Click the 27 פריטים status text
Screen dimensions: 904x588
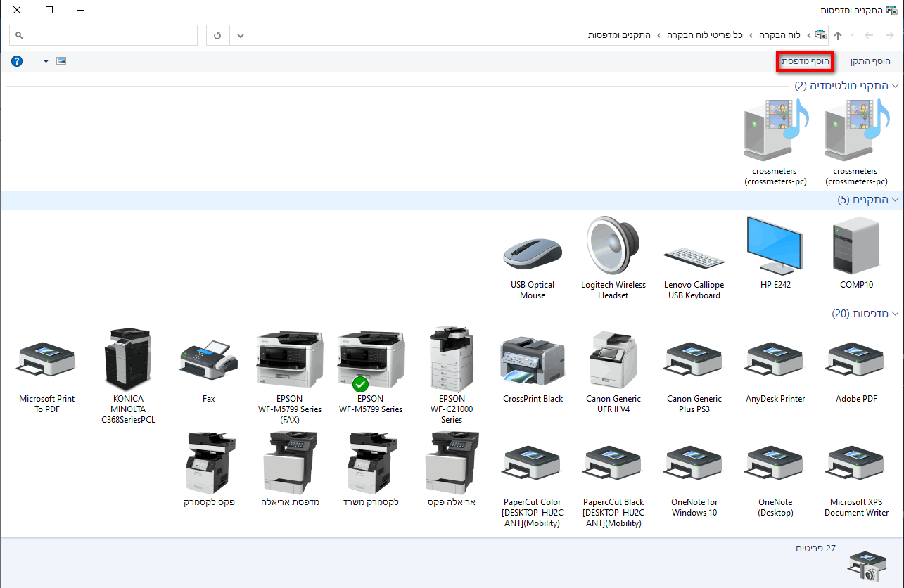click(x=815, y=548)
